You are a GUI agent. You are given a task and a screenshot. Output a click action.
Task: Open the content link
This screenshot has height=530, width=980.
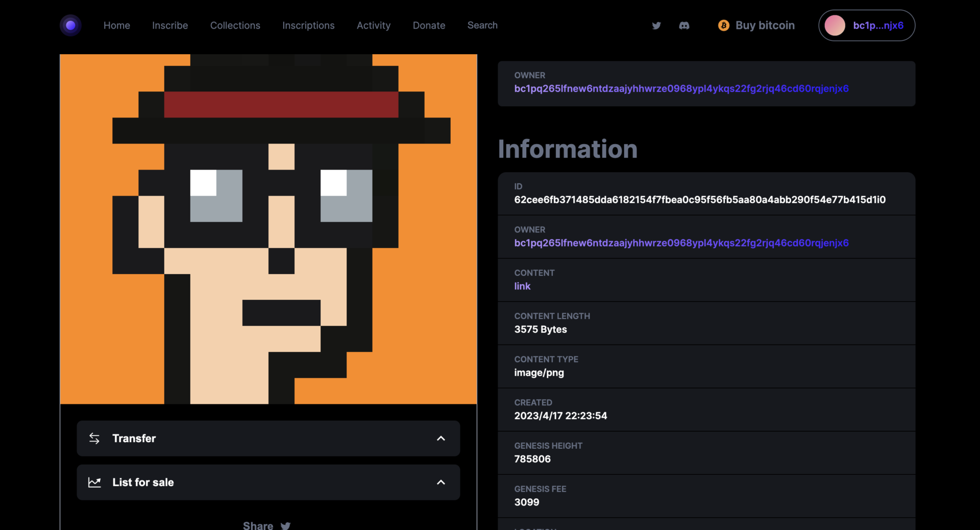point(522,286)
